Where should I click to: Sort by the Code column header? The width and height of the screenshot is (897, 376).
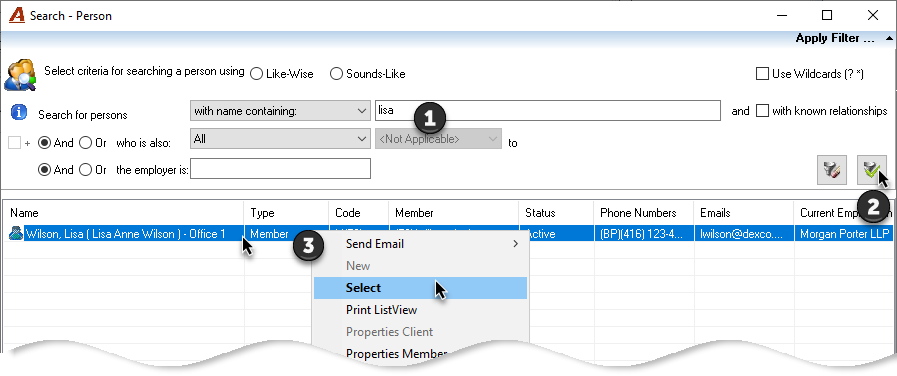coord(359,213)
